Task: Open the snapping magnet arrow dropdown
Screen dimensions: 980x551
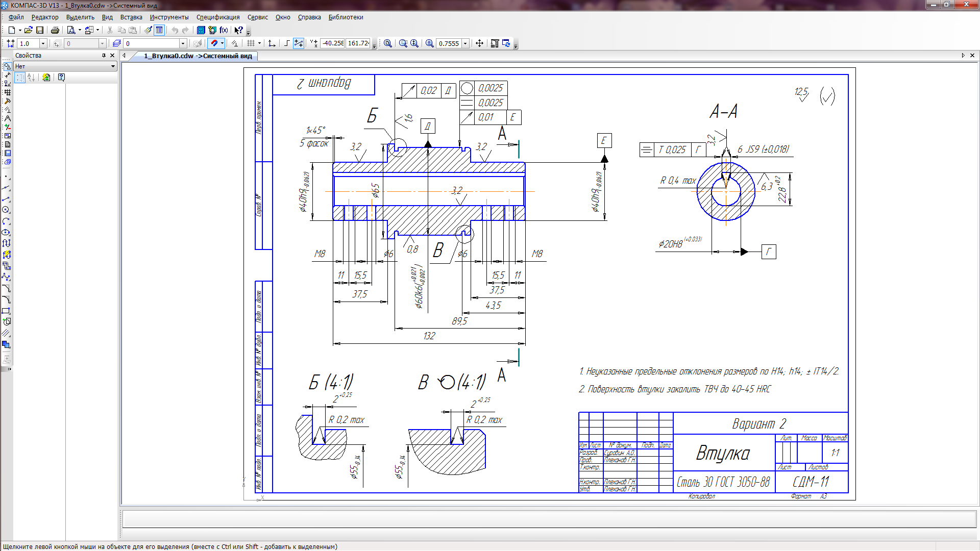Action: coord(222,43)
